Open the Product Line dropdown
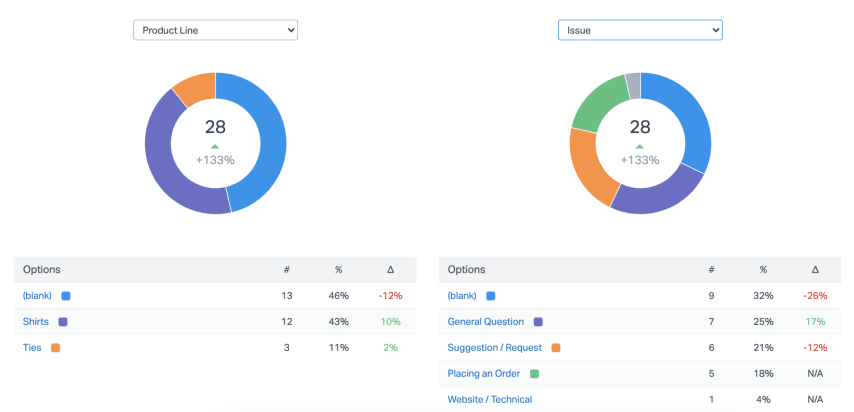This screenshot has width=854, height=412. coord(215,31)
